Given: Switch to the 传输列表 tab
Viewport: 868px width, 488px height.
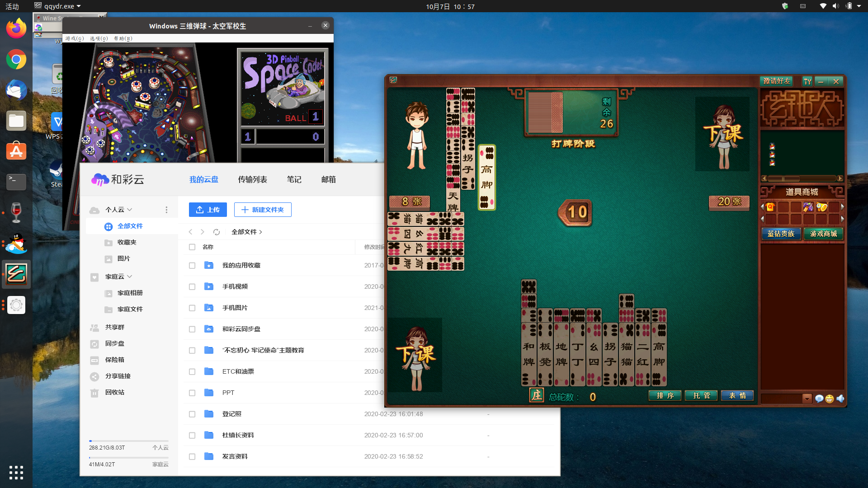Looking at the screenshot, I should 252,179.
